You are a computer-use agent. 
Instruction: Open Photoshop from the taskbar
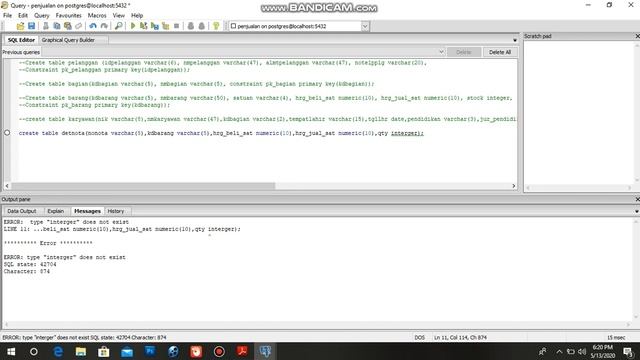[150, 351]
